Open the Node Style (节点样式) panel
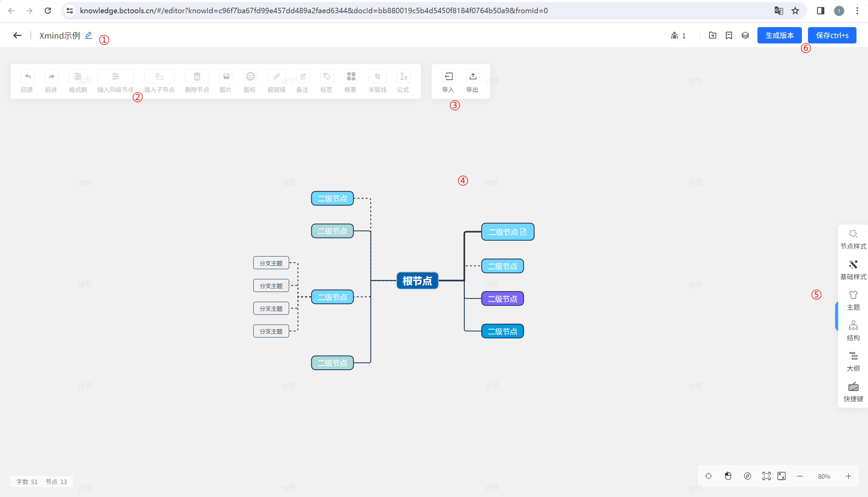 [853, 239]
